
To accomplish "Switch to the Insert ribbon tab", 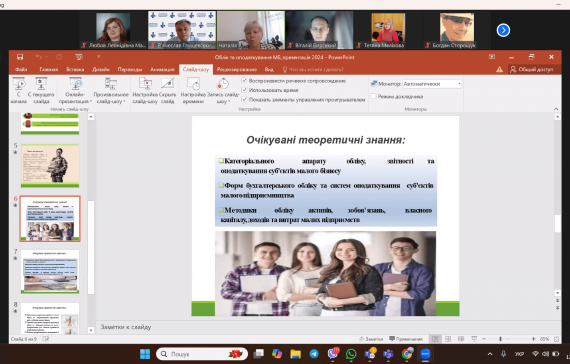I will [x=75, y=69].
